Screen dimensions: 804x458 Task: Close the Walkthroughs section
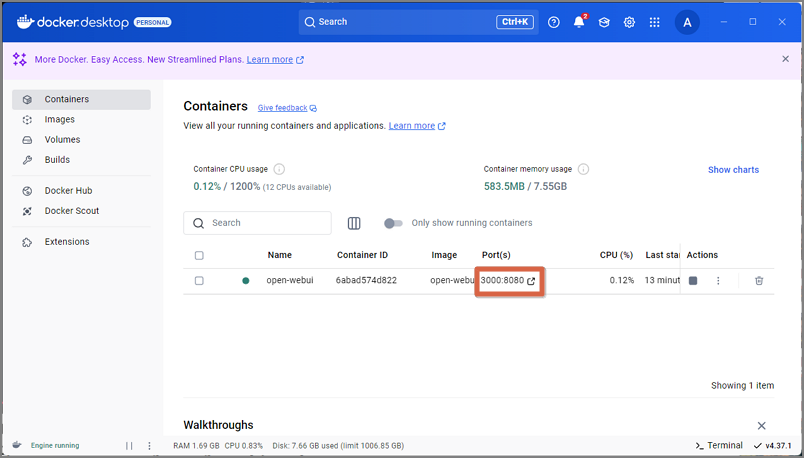(761, 426)
